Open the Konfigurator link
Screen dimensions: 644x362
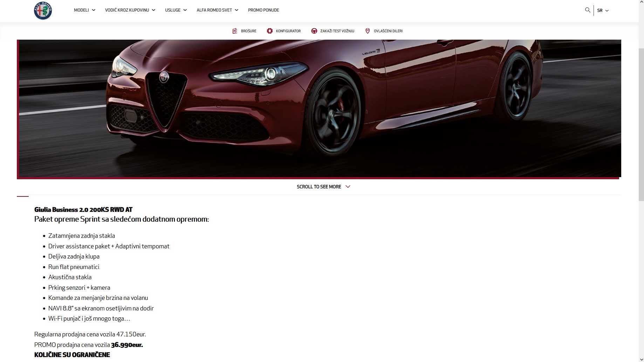(x=288, y=31)
